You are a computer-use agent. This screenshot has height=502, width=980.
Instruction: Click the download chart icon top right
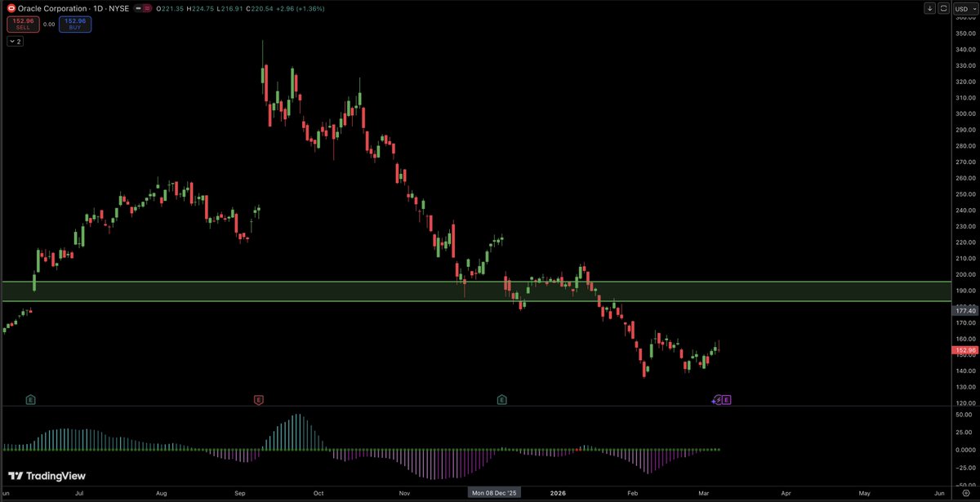pos(929,8)
